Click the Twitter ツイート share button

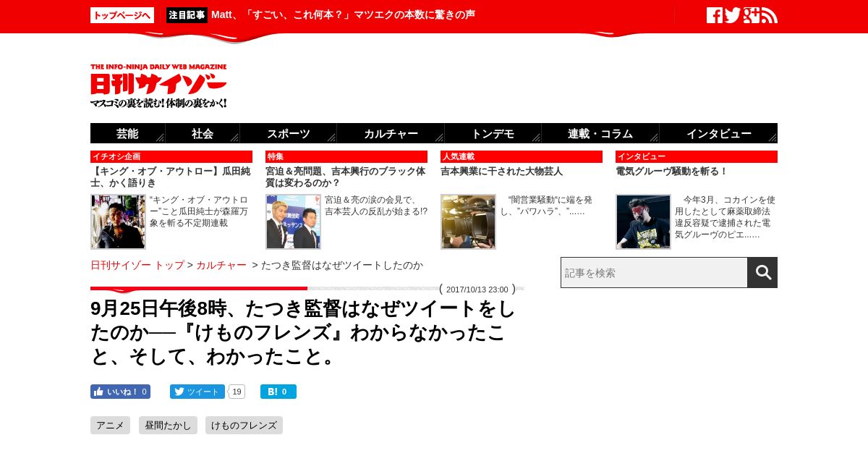click(197, 392)
